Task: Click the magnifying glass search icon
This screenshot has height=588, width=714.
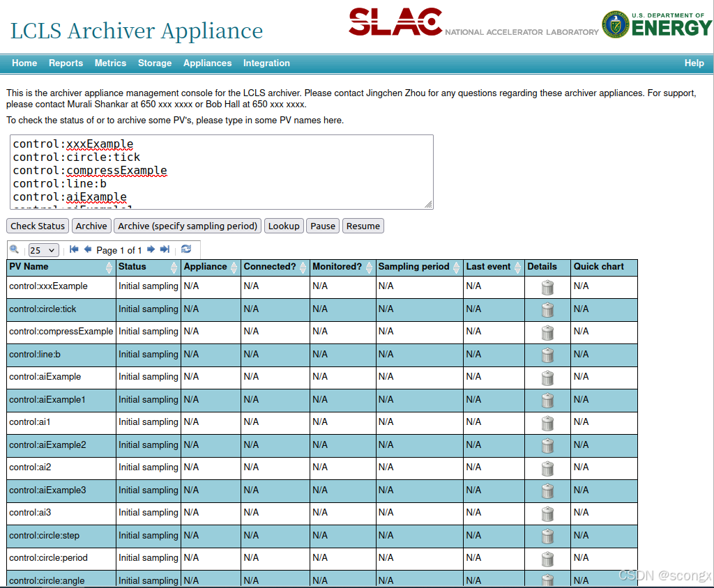Action: pyautogui.click(x=14, y=249)
